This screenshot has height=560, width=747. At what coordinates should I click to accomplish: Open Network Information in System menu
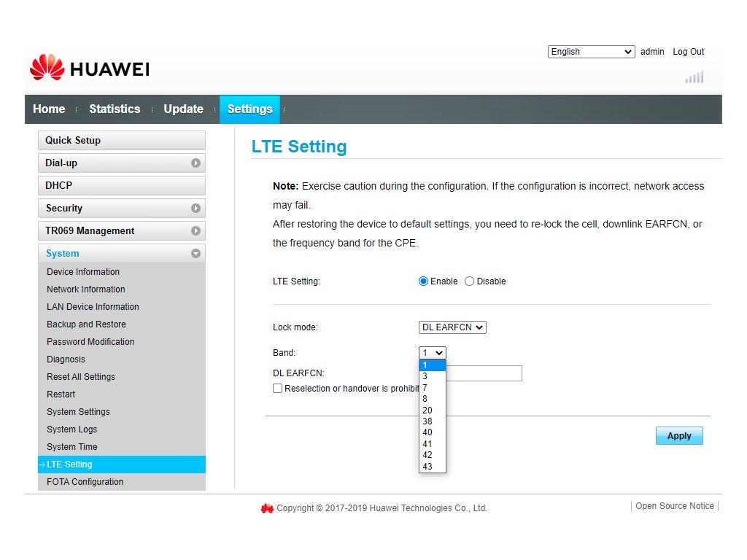tap(86, 289)
